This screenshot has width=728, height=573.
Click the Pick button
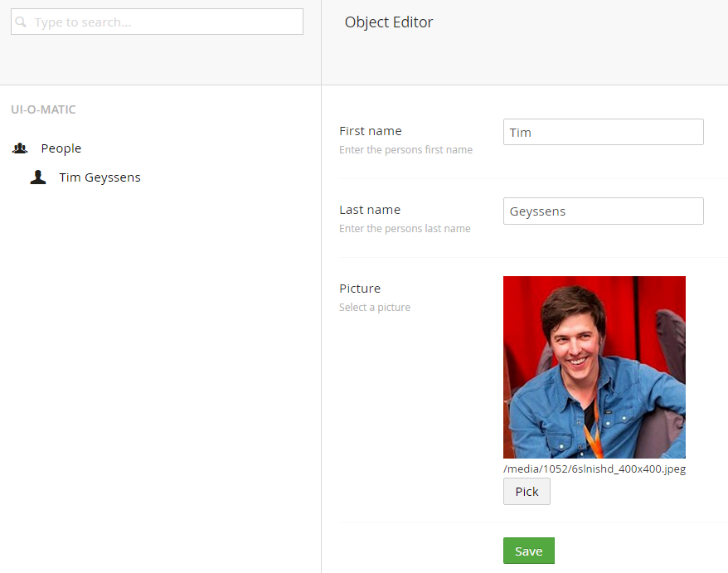pos(527,491)
